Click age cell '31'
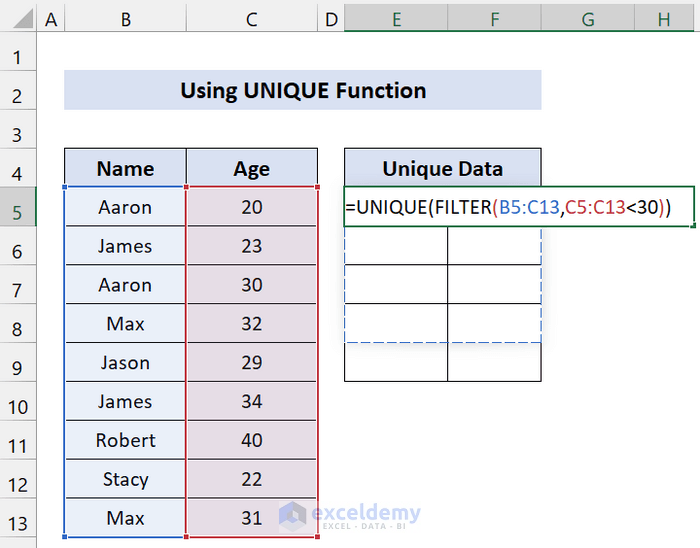Viewport: 700px width, 548px height. 252,518
